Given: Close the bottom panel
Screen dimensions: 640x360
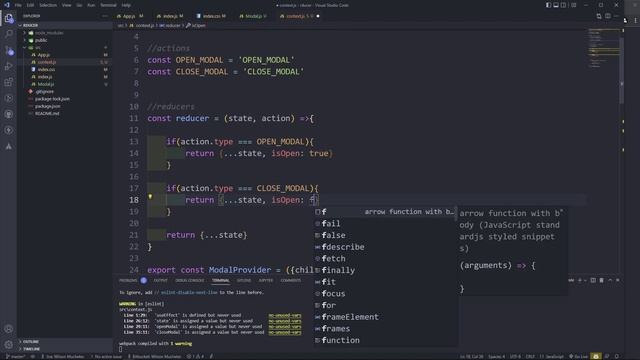Looking at the screenshot, I should pyautogui.click(x=618, y=280).
